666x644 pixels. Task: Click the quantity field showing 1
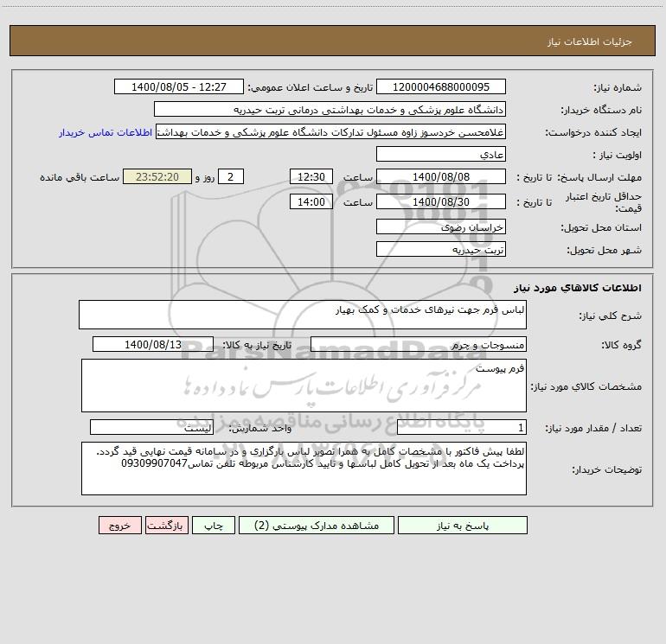click(462, 428)
